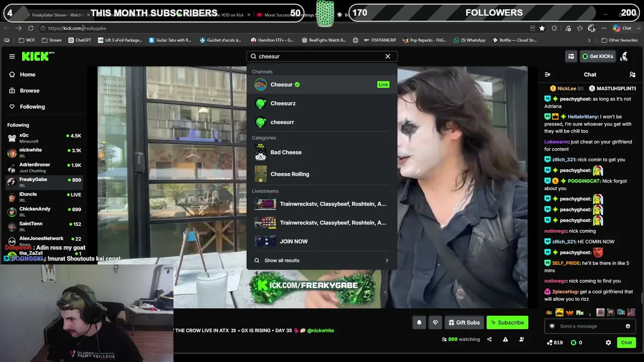Open the Hamilton ETFs bookmark
644x362 pixels.
272,40
